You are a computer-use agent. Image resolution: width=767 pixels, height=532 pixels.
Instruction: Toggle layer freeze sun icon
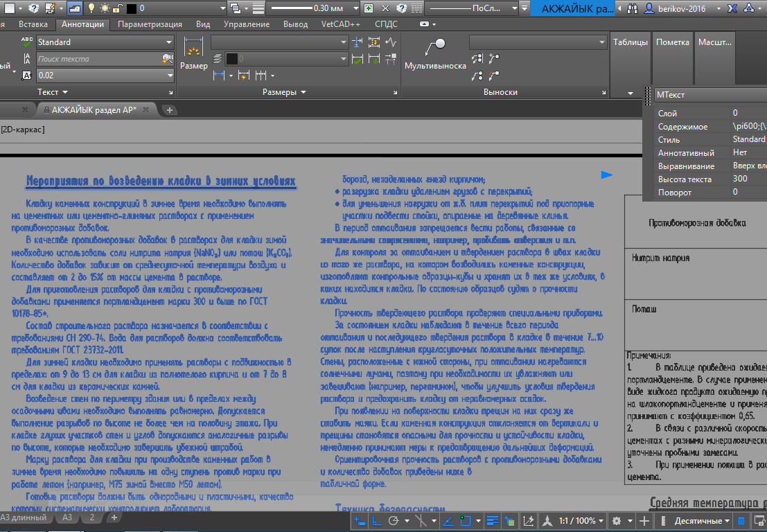tap(105, 8)
